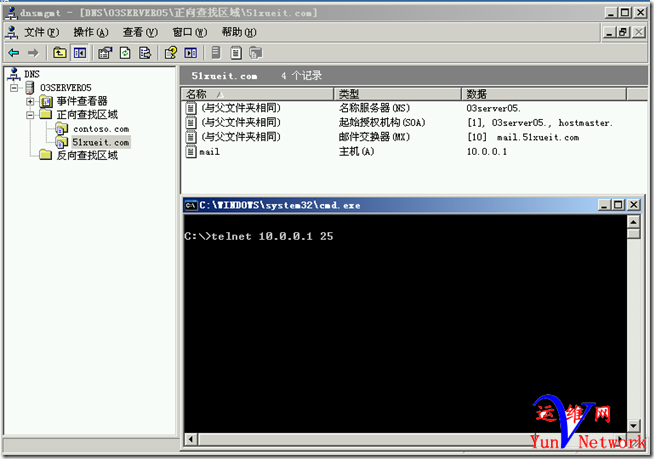Expand the 事件查看器 node

point(30,101)
